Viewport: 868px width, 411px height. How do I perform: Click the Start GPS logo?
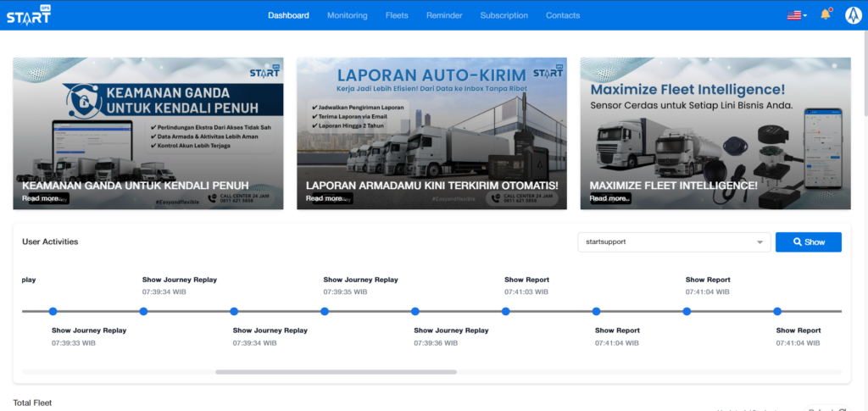[x=29, y=15]
